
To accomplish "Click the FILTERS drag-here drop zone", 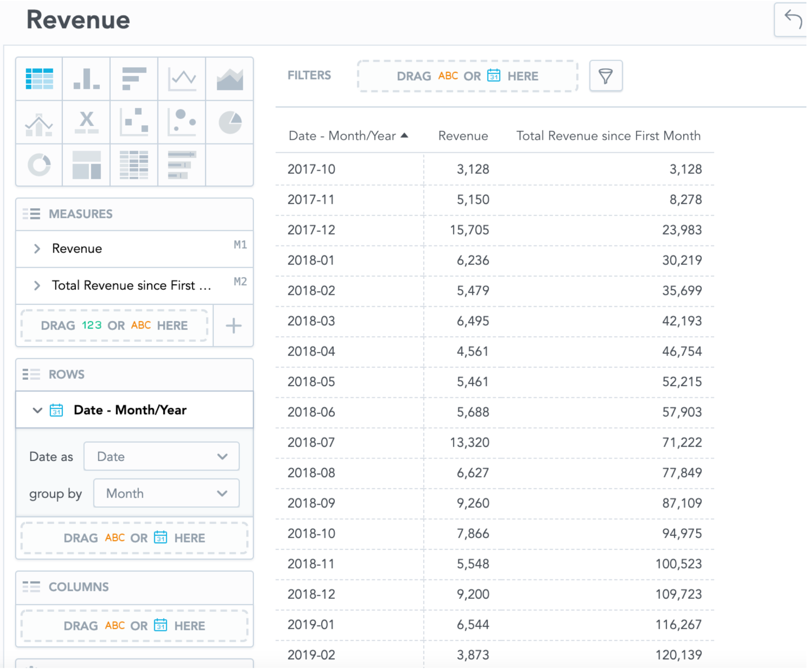I will click(467, 76).
